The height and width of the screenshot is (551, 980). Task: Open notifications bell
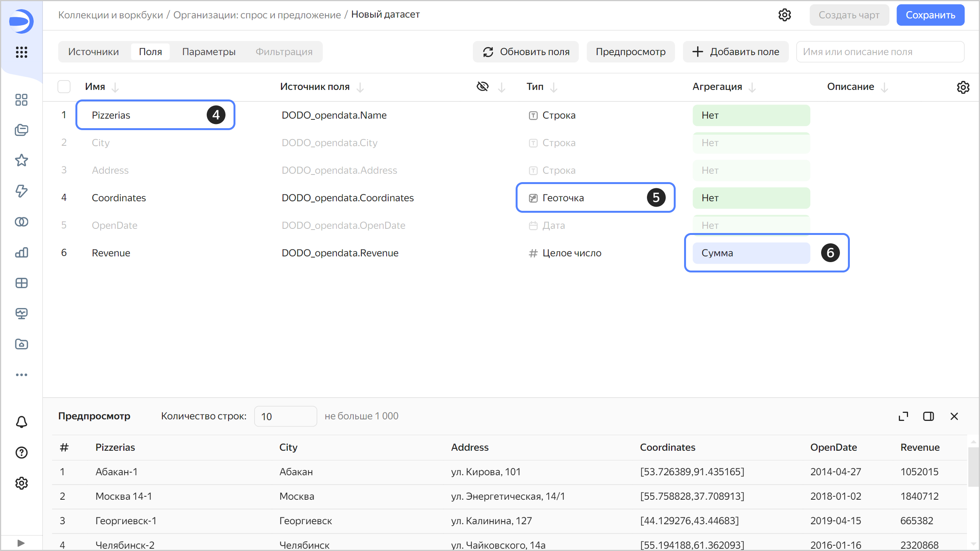point(21,422)
